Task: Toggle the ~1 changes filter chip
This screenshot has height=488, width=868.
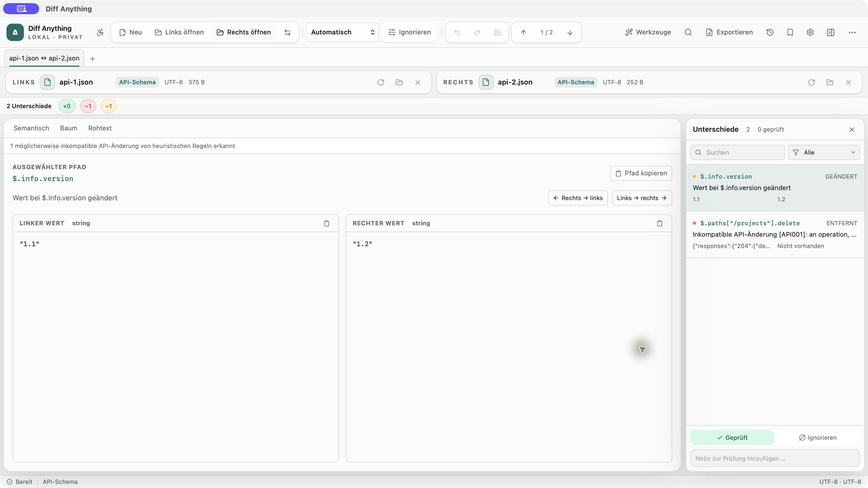Action: (x=108, y=106)
